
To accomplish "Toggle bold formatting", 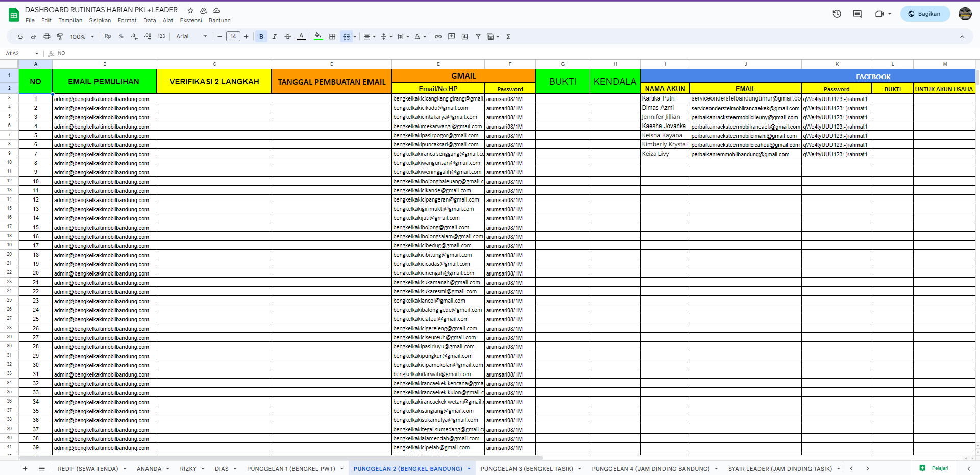I will pos(261,36).
